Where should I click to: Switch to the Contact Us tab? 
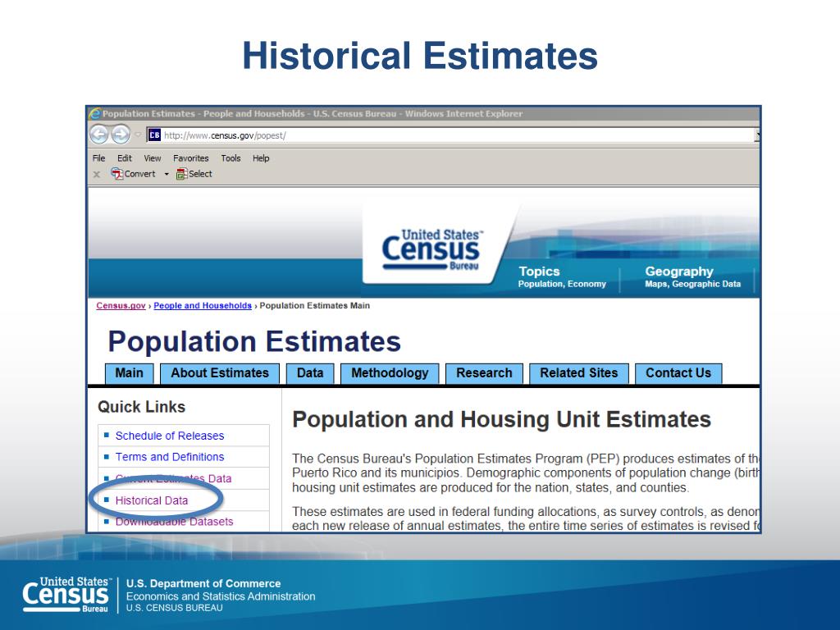tap(678, 373)
